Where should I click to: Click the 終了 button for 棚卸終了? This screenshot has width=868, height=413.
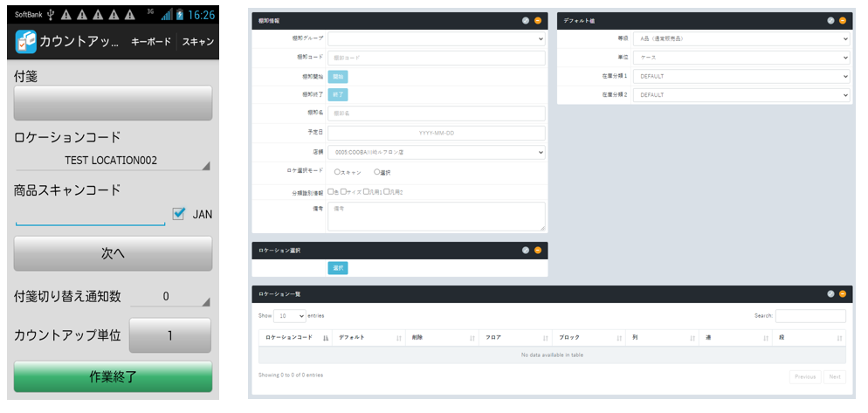[338, 94]
